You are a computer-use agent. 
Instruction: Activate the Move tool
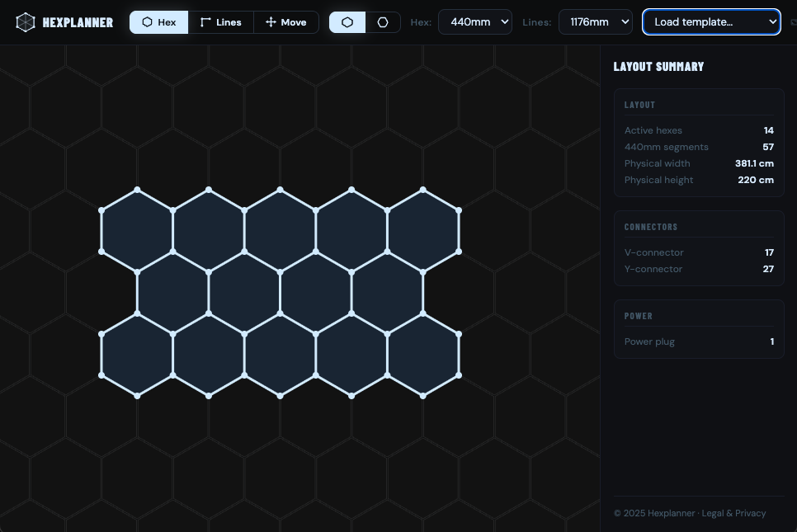(x=286, y=22)
